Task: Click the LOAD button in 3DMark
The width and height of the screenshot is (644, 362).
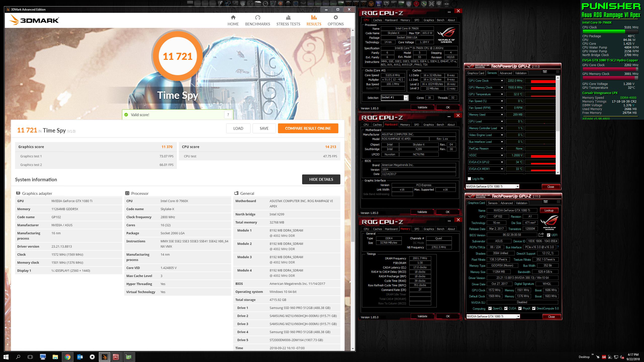Action: (x=238, y=128)
